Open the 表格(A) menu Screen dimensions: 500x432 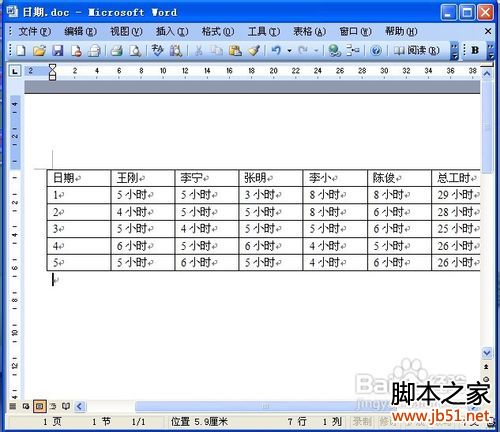pos(309,32)
